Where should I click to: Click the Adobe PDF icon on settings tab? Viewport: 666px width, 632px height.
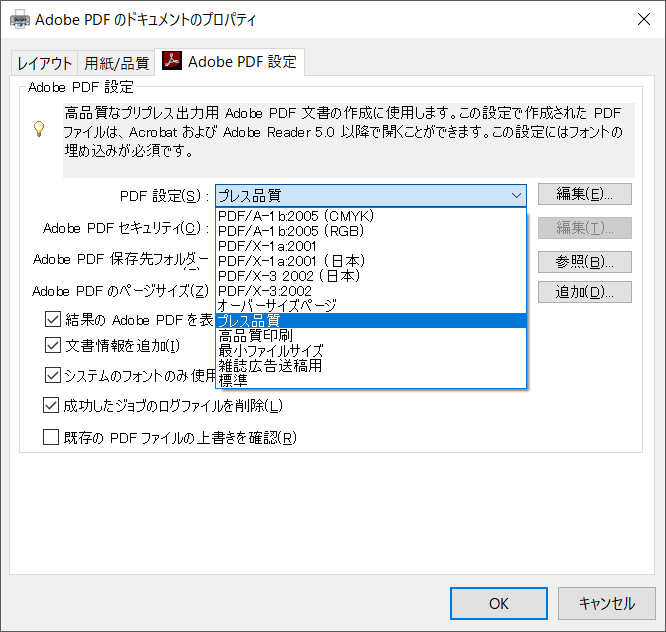pos(172,61)
